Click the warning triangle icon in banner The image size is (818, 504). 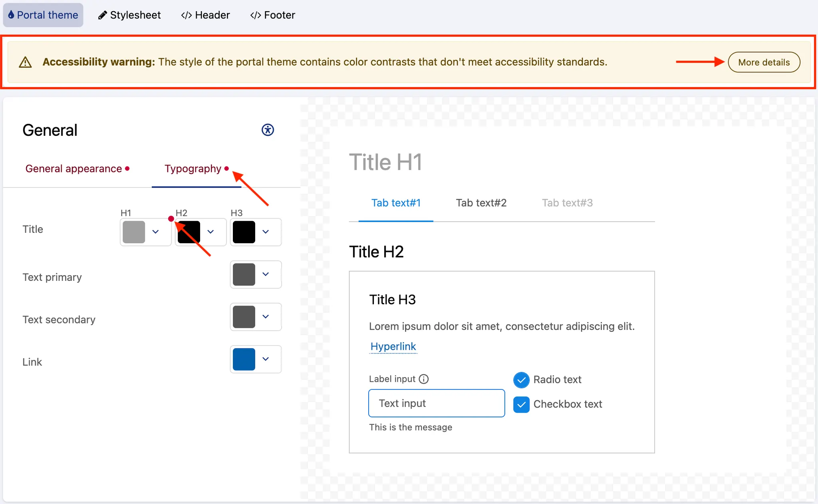point(25,62)
